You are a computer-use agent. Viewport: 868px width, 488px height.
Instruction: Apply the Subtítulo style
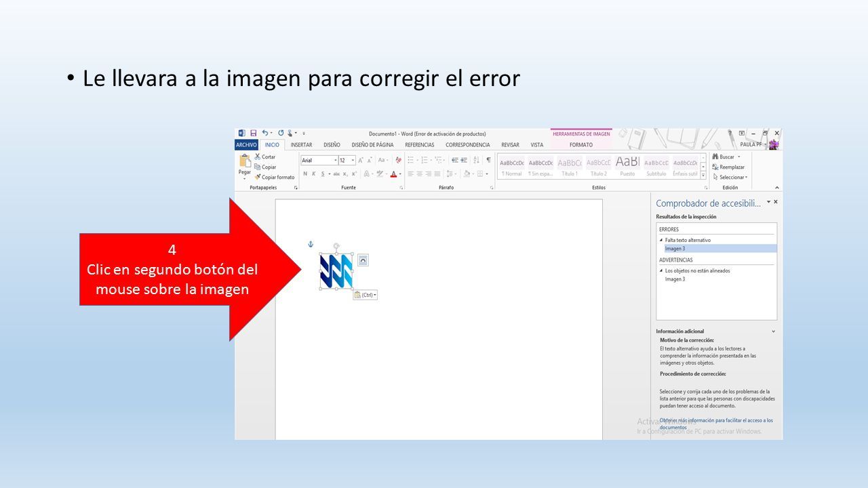tap(656, 167)
